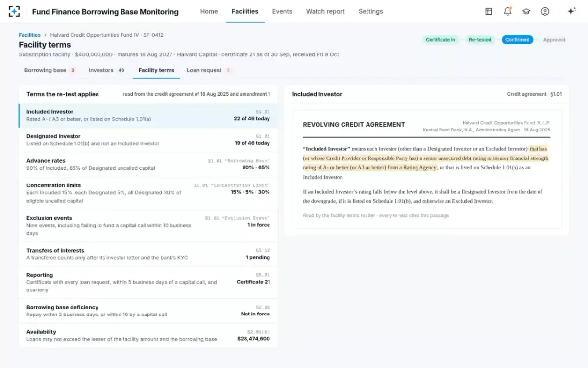The height and width of the screenshot is (368, 588).
Task: Click the Investors count badge 46
Action: (x=122, y=70)
